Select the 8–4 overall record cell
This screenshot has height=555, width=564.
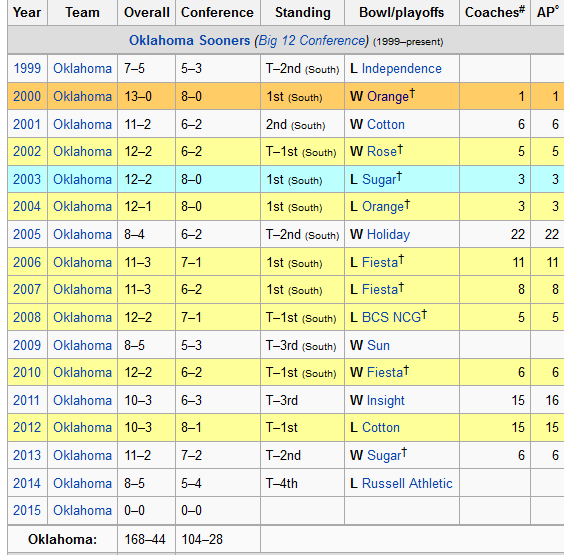[146, 235]
